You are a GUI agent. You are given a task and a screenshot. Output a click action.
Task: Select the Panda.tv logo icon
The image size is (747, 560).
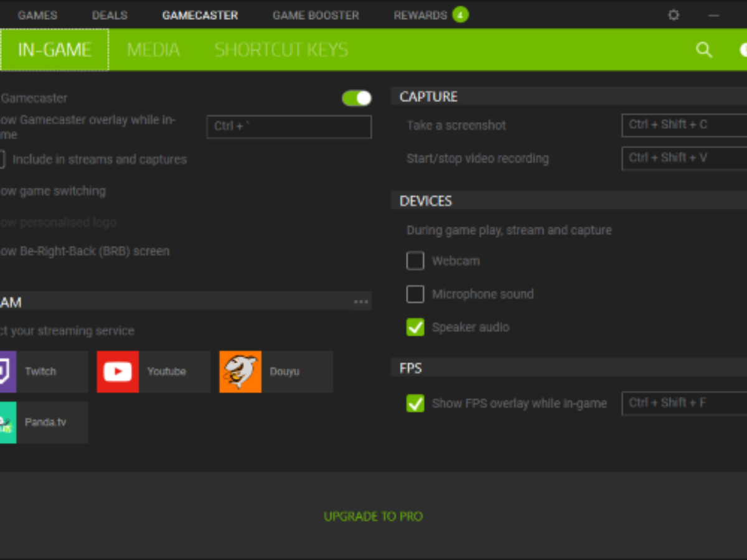(x=8, y=422)
